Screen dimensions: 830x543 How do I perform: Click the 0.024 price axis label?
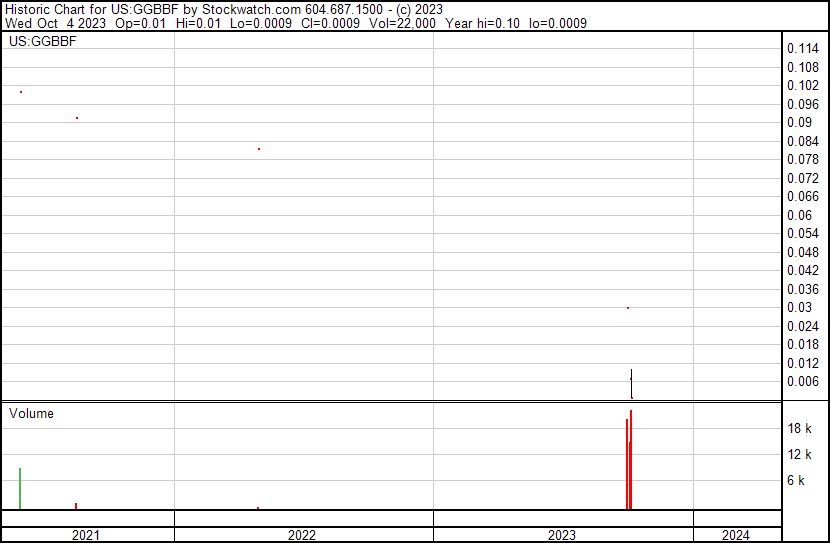click(803, 327)
